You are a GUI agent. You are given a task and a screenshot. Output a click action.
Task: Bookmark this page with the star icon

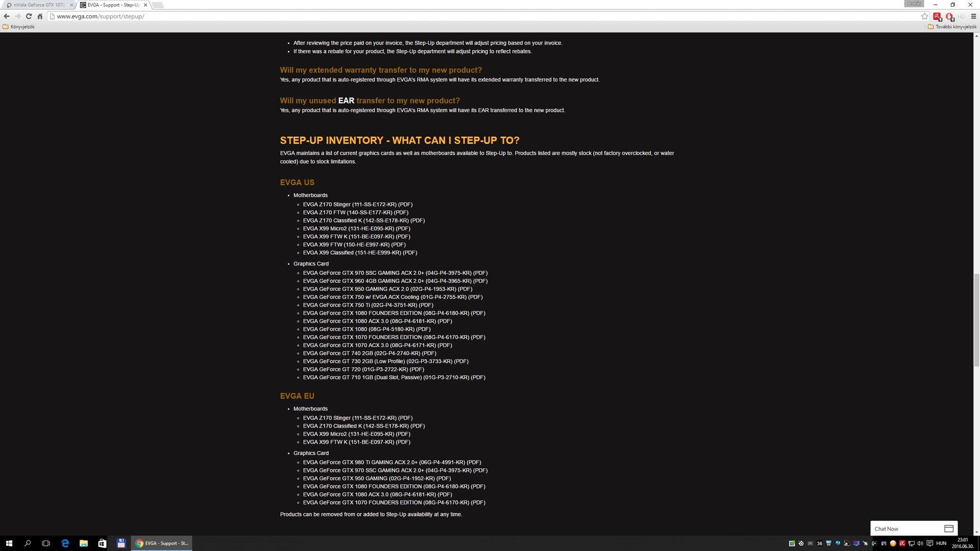pos(924,16)
